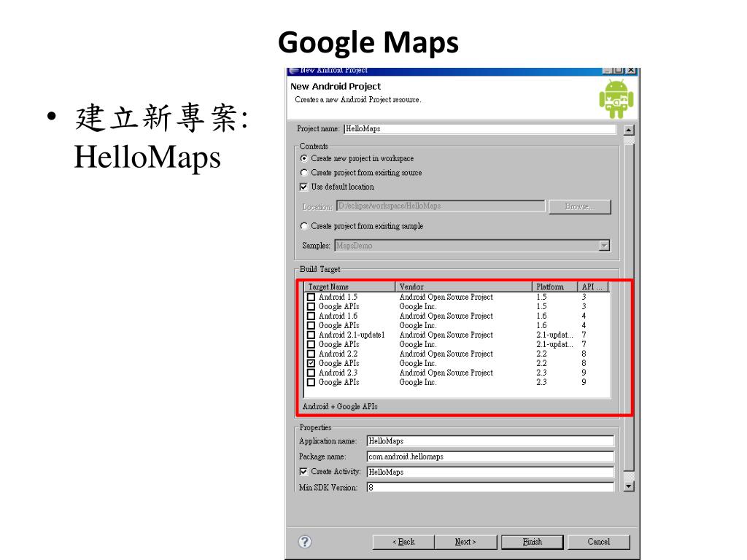Image resolution: width=747 pixels, height=560 pixels.
Task: Click the help question mark icon
Action: [x=305, y=542]
